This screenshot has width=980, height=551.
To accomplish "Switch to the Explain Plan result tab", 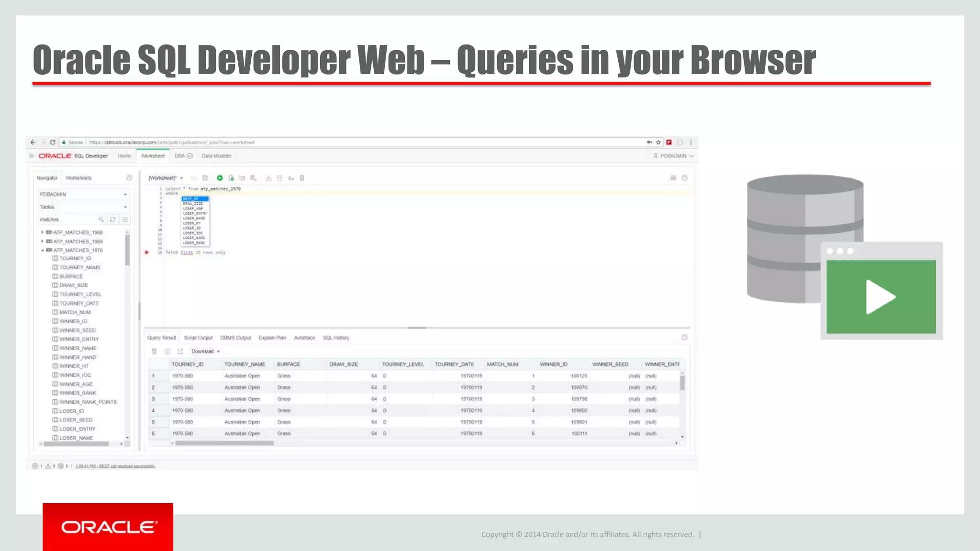I will (x=272, y=338).
